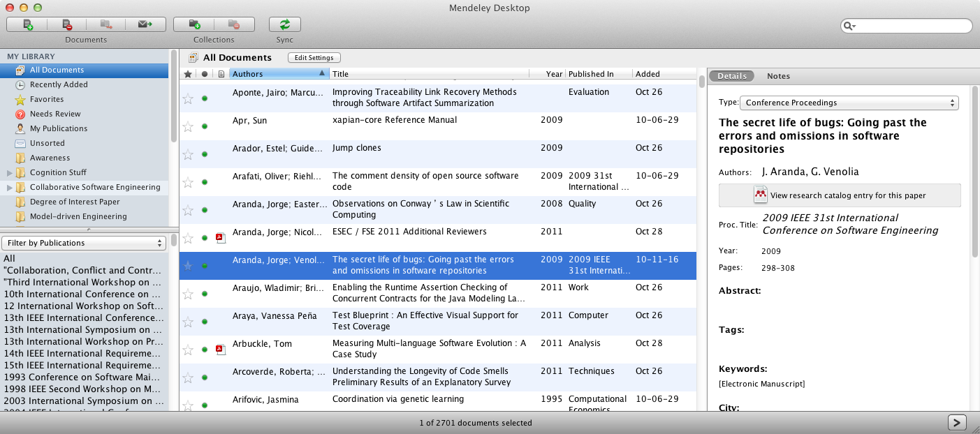Click the create new collection folder icon
Viewport: 980px width, 434px height.
point(194,25)
